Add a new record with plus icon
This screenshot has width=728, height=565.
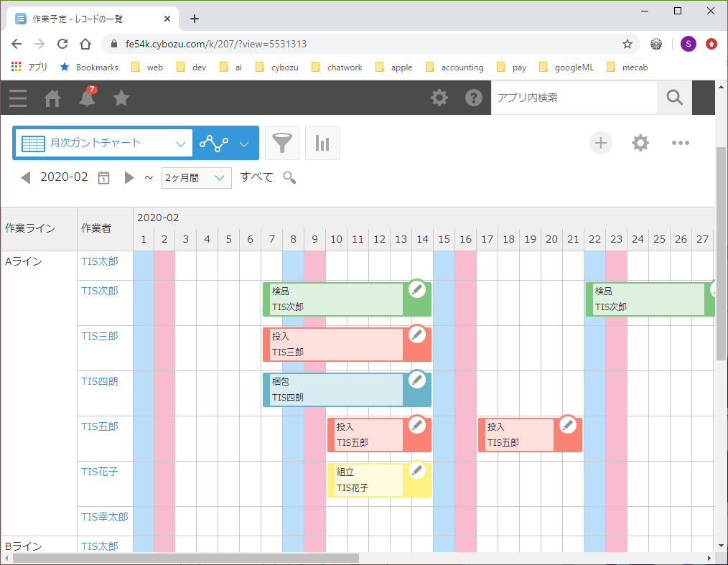click(x=601, y=143)
